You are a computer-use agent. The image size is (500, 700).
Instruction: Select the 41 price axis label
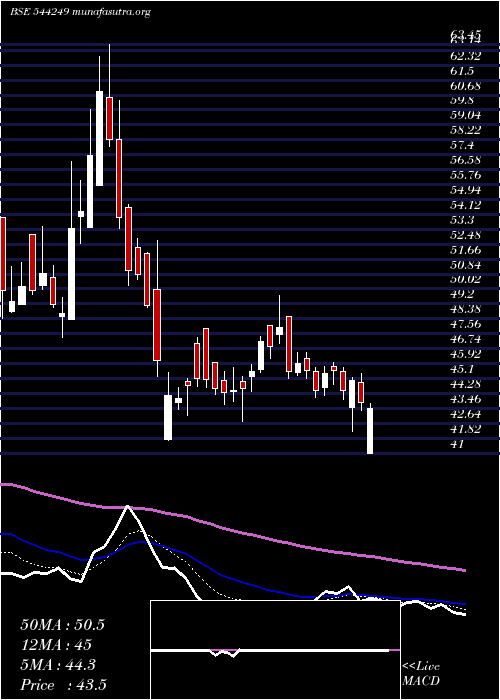coord(458,444)
